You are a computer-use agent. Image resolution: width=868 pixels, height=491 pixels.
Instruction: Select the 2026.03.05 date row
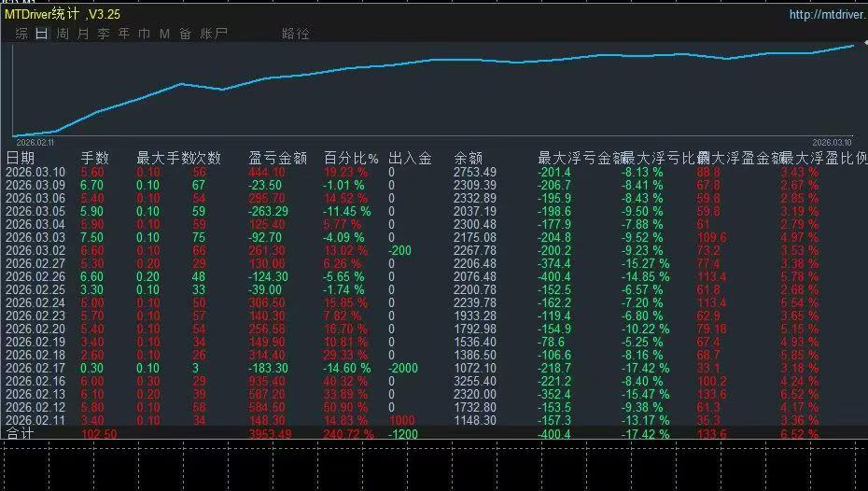(x=35, y=212)
